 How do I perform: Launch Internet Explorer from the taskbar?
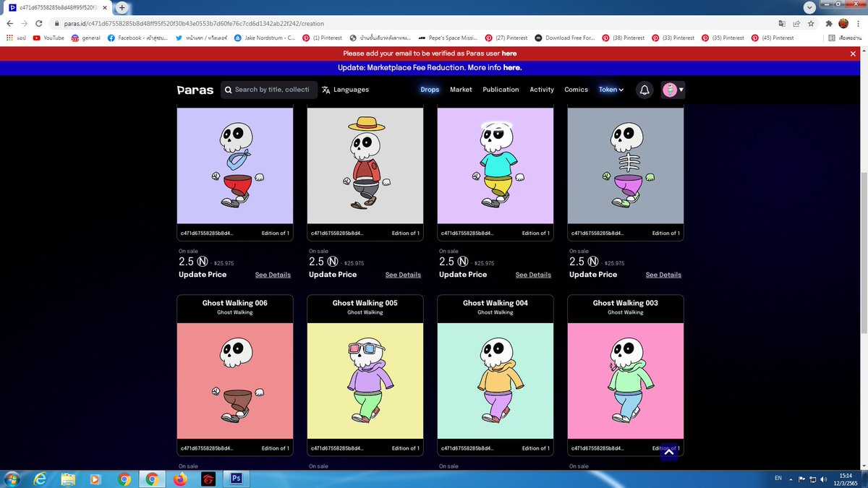click(x=40, y=479)
